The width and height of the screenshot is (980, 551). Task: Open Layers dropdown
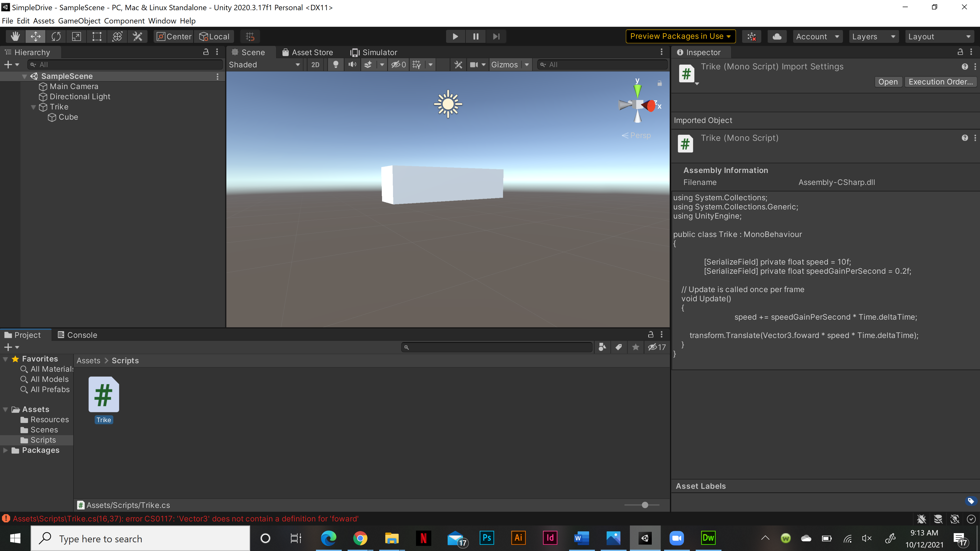[x=874, y=36]
